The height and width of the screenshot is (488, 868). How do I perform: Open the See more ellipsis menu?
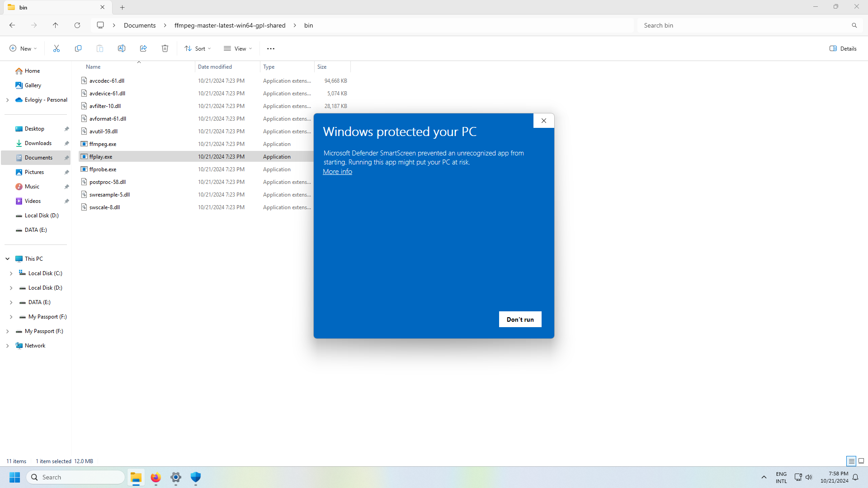[271, 48]
